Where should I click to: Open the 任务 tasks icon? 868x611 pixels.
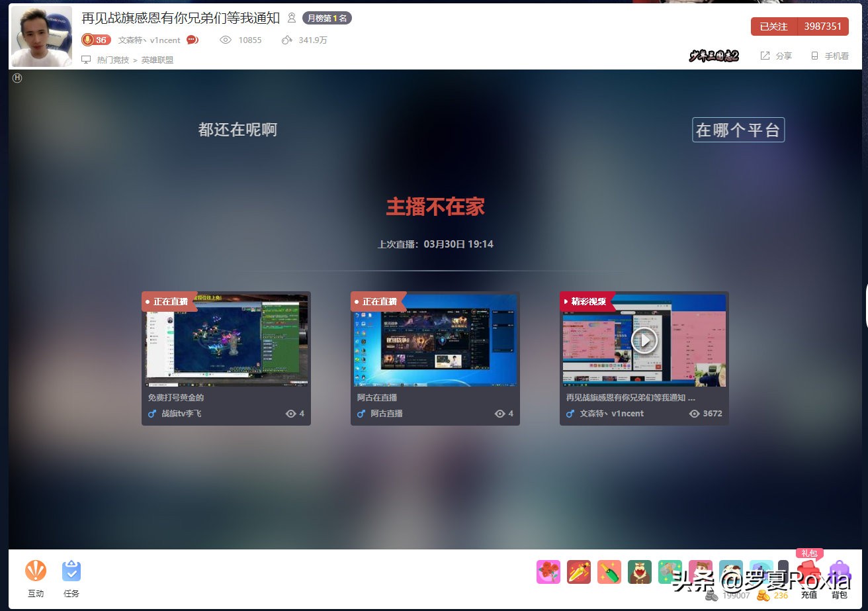pos(71,571)
